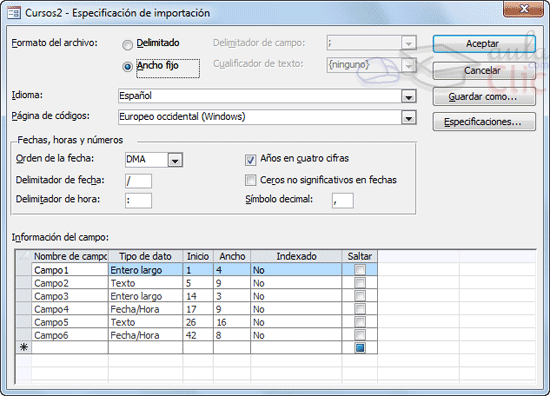Click Entero largo type cell for Campo3
Screen dimensions: 550x396
pyautogui.click(x=146, y=296)
